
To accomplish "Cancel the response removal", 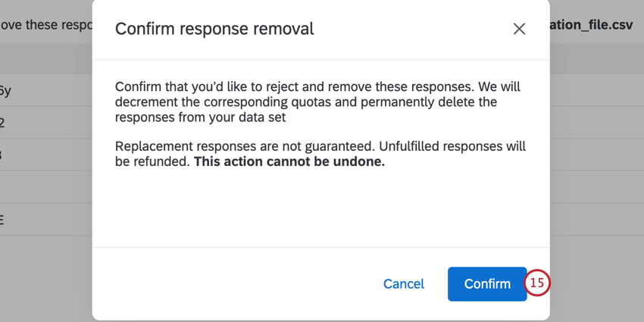I will pos(404,284).
